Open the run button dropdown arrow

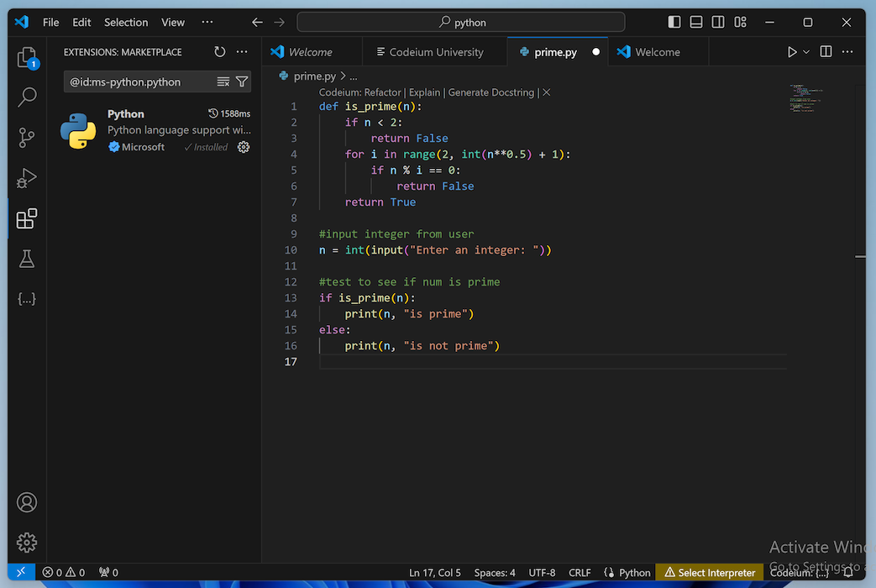pos(806,52)
